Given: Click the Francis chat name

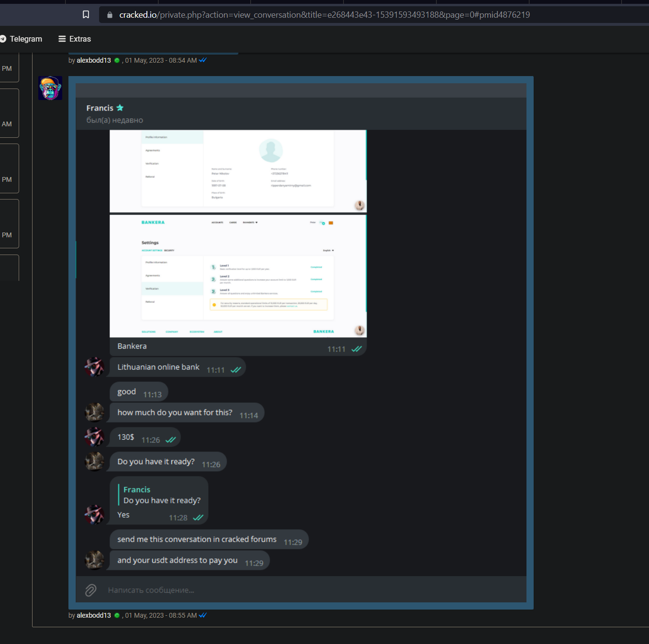Looking at the screenshot, I should click(100, 108).
